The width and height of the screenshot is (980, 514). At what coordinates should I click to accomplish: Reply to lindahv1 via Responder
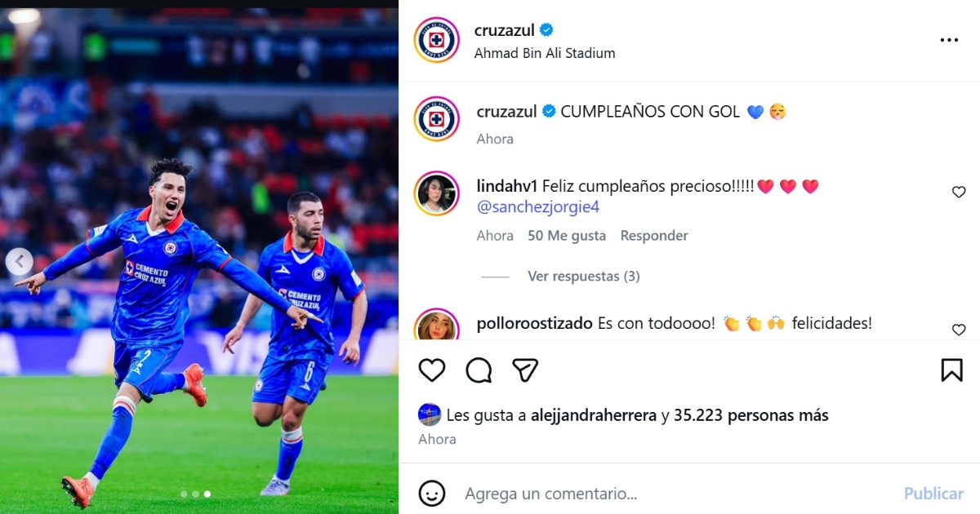tap(654, 236)
